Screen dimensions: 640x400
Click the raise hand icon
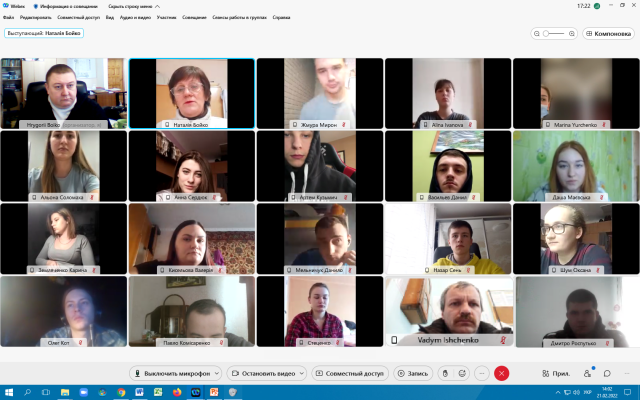(445, 373)
